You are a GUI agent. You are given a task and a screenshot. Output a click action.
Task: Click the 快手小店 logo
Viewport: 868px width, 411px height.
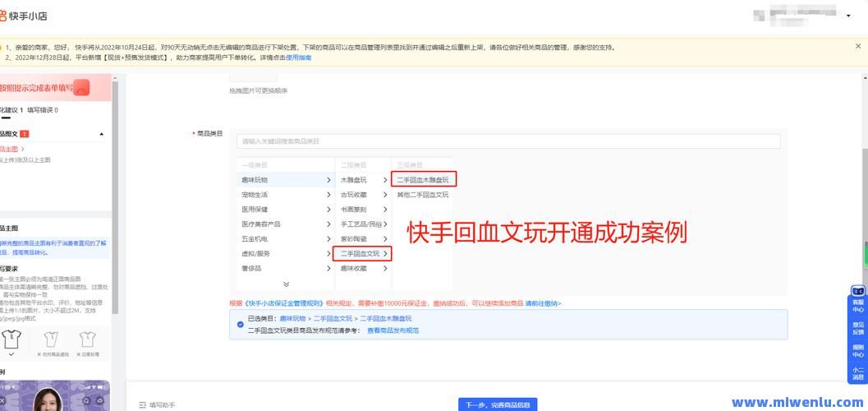point(23,16)
